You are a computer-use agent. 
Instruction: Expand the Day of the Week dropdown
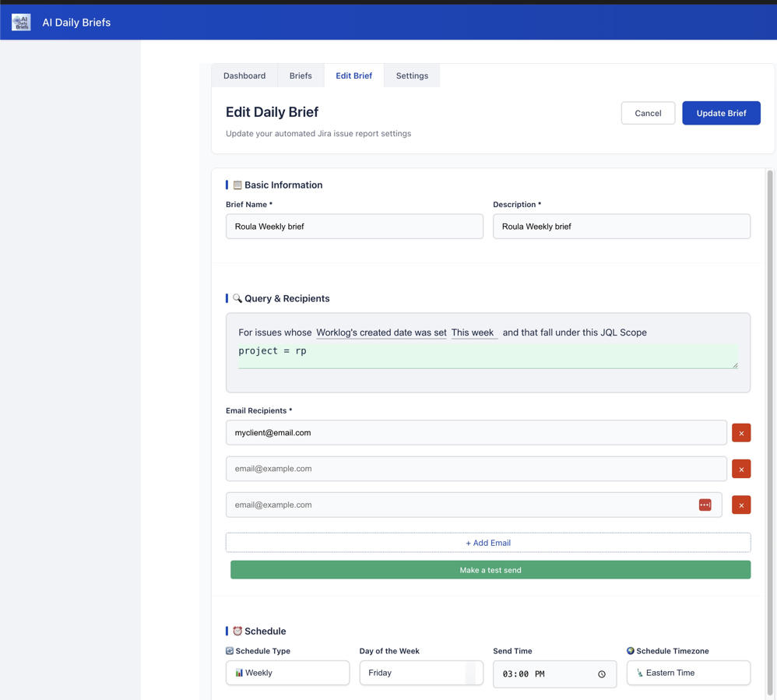[420, 673]
